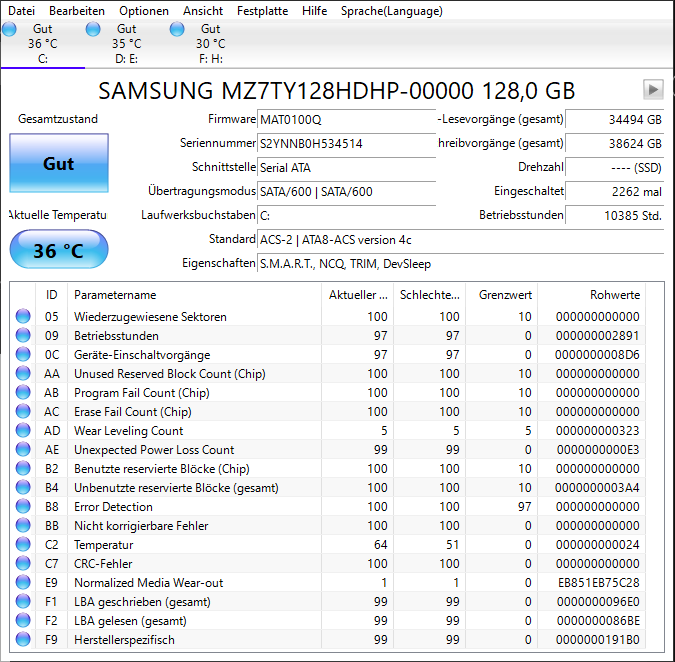Click the Aktueller column header
675x662 pixels.
[x=358, y=295]
